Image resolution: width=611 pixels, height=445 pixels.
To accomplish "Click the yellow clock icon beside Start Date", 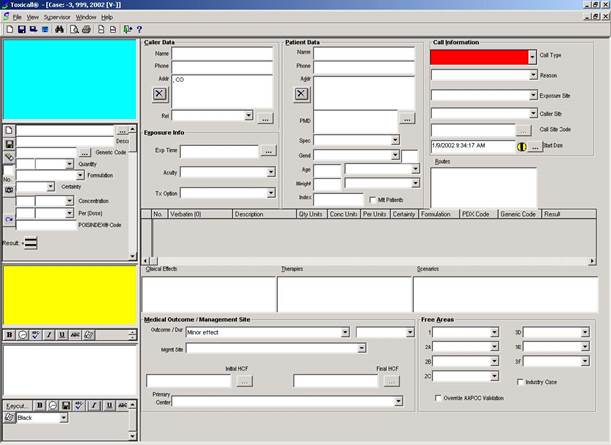I will point(521,146).
